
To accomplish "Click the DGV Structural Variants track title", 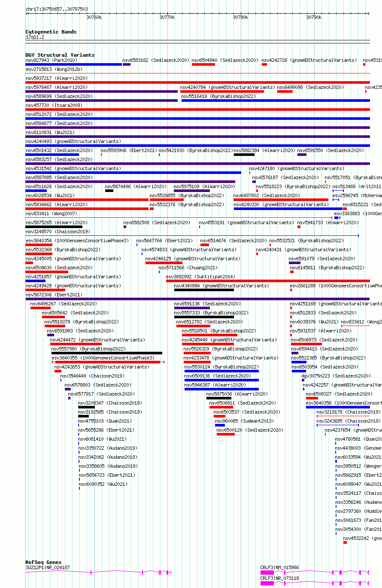I will coord(60,55).
